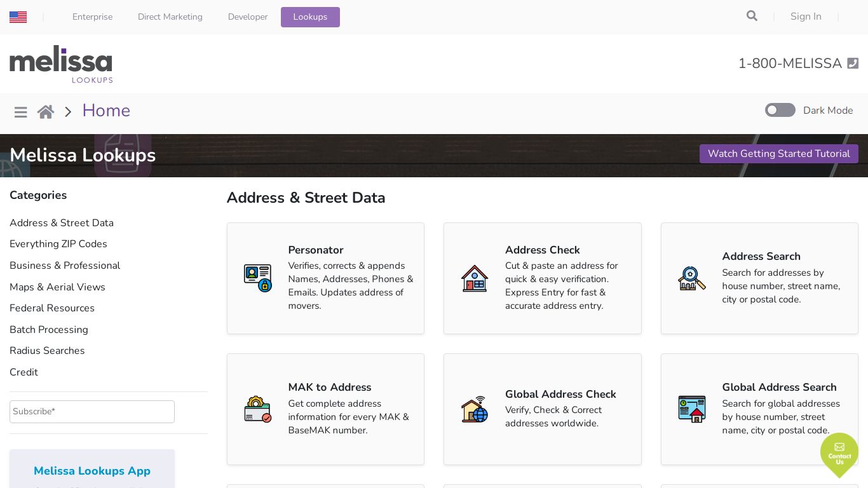Click the Address & Street Data section heading
The height and width of the screenshot is (488, 868).
tap(306, 198)
